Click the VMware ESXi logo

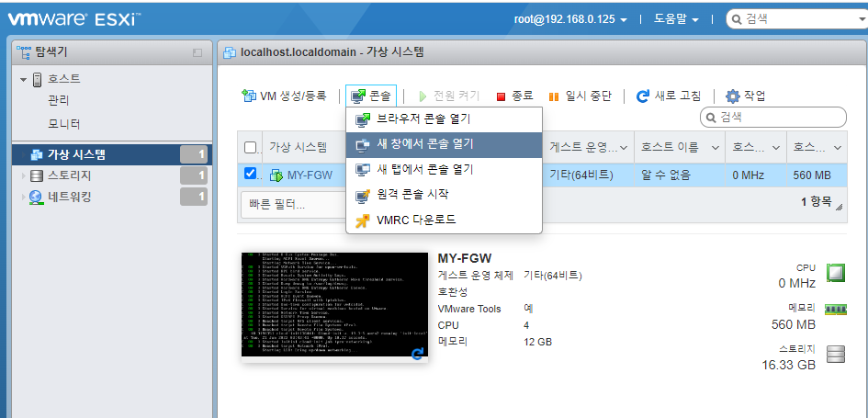[74, 18]
